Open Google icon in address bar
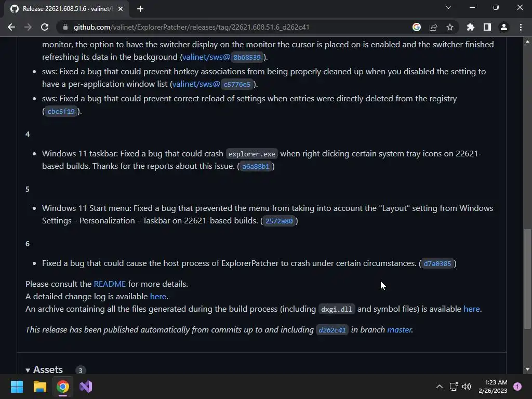The height and width of the screenshot is (399, 532). coord(416,27)
